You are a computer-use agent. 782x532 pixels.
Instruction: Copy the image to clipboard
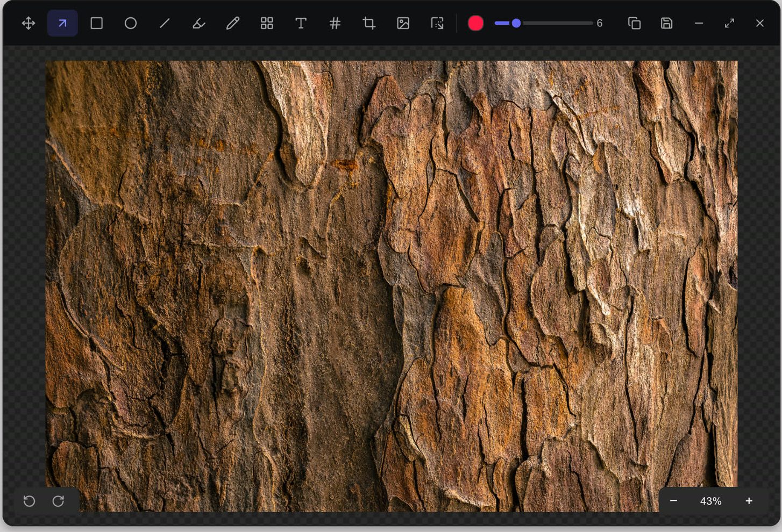point(634,23)
